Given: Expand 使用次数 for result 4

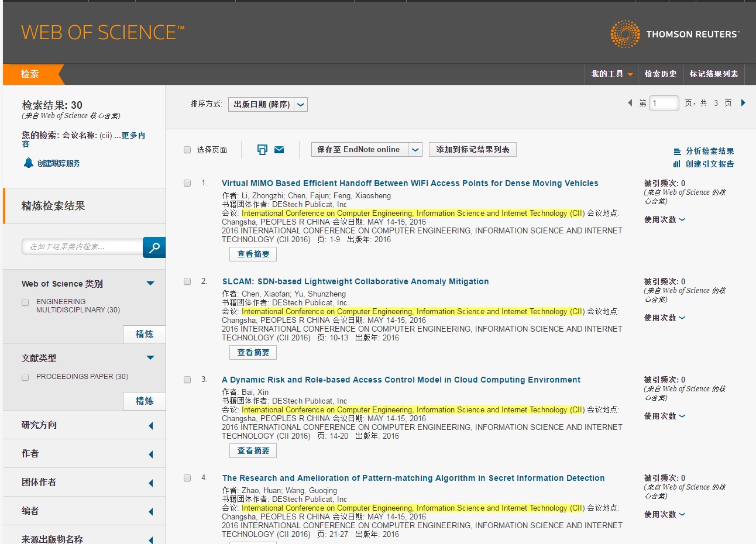Looking at the screenshot, I should (665, 514).
